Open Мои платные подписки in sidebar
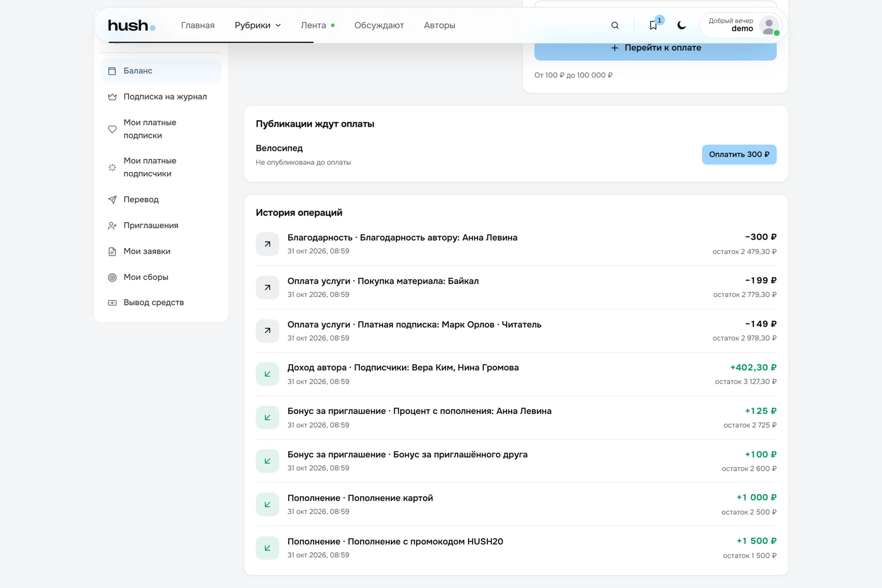 [161, 129]
